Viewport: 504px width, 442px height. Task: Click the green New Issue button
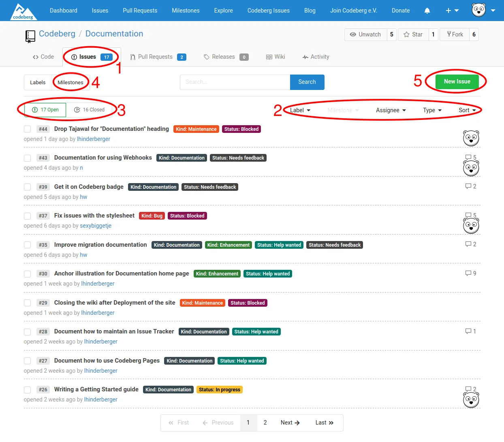point(457,81)
